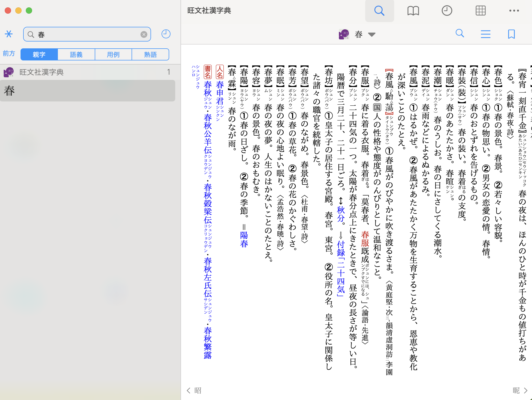Image resolution: width=532 pixels, height=400 pixels.
Task: Click the red 春服 highlighted word
Action: [365, 239]
